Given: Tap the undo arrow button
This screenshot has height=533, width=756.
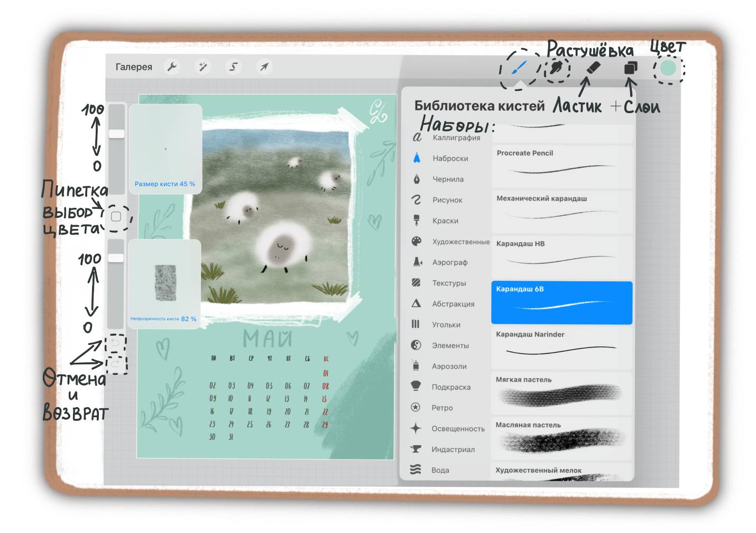Looking at the screenshot, I should (x=116, y=344).
